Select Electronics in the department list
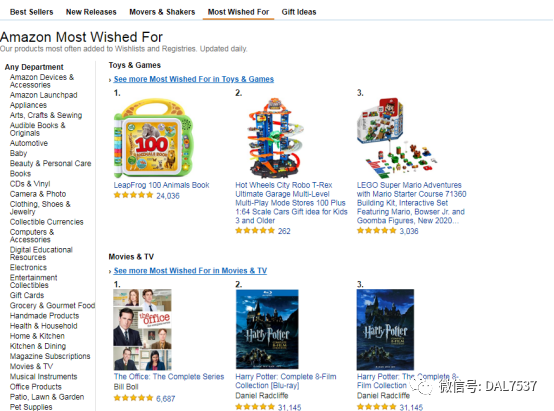This screenshot has height=411, width=554. pyautogui.click(x=28, y=268)
